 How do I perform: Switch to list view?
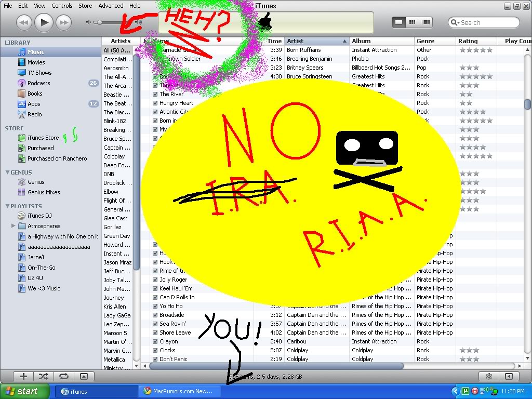pos(398,22)
